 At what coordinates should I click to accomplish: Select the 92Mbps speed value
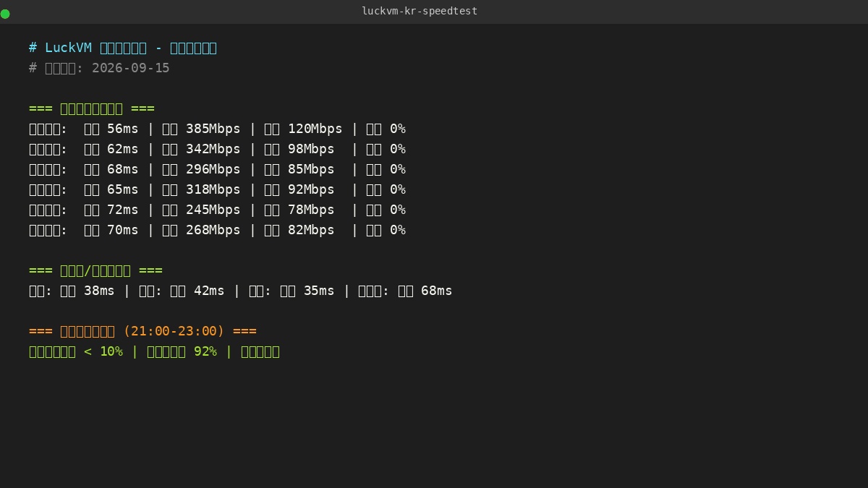311,189
